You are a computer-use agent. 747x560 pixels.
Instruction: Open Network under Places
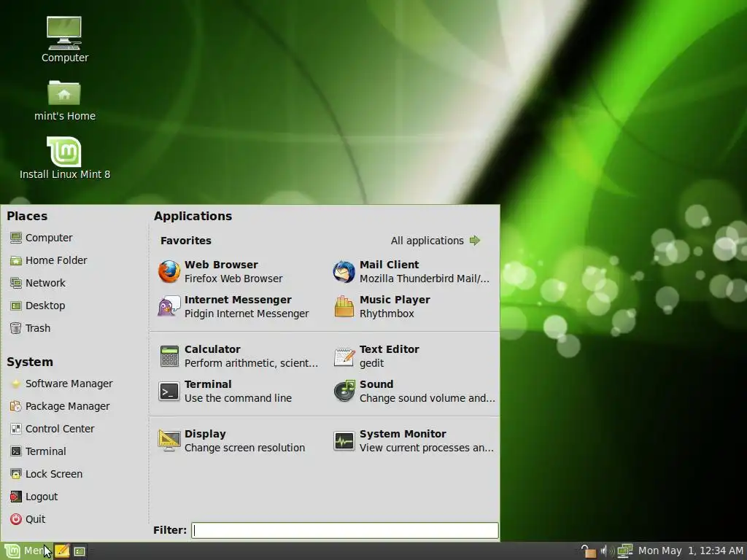point(38,283)
